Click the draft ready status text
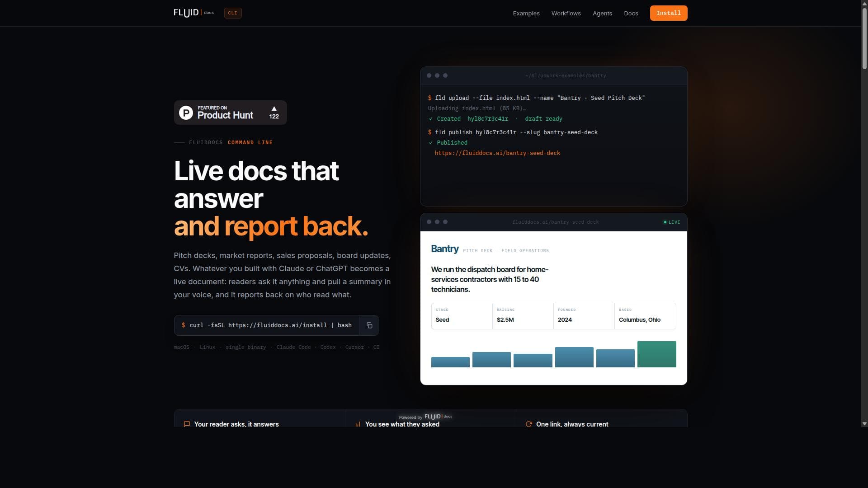The width and height of the screenshot is (868, 488). pos(543,119)
